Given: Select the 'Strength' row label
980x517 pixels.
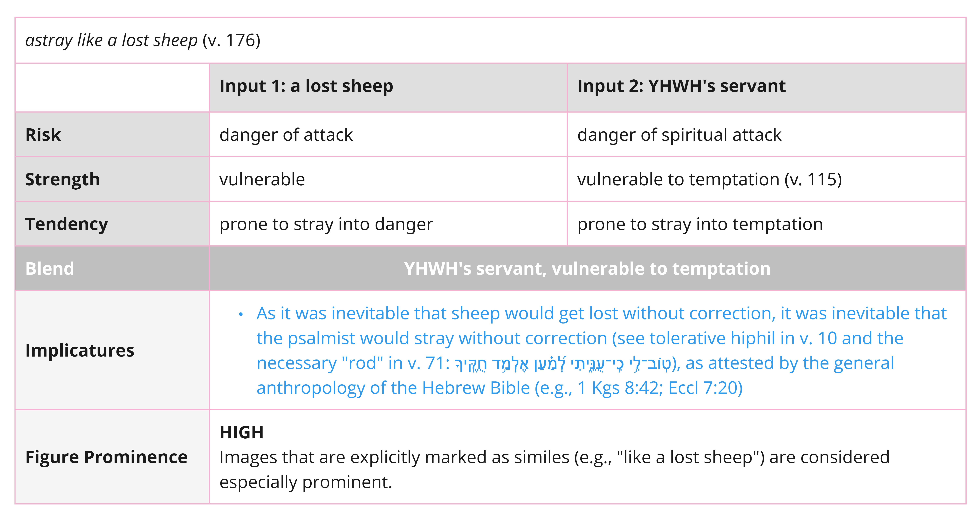Looking at the screenshot, I should click(x=62, y=179).
